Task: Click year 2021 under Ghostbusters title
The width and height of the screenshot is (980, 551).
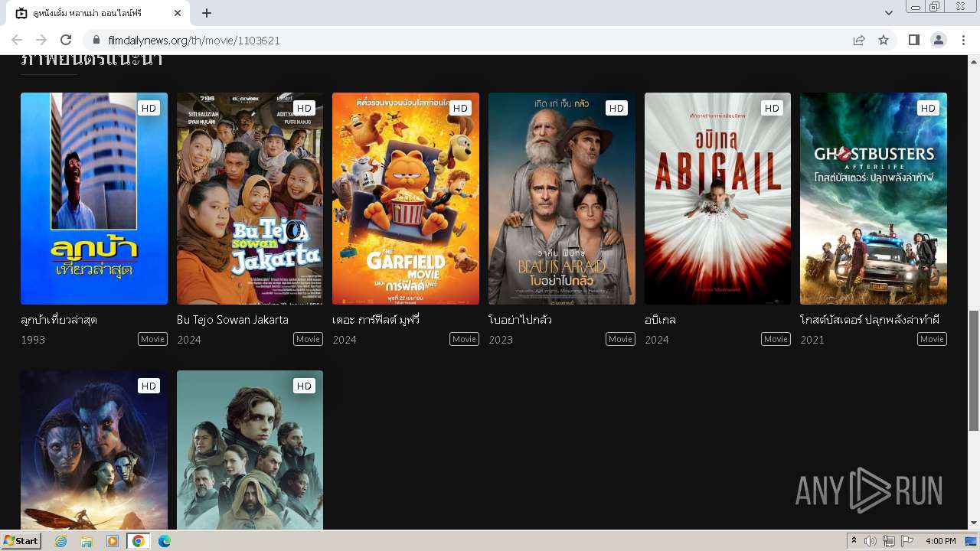Action: point(812,340)
